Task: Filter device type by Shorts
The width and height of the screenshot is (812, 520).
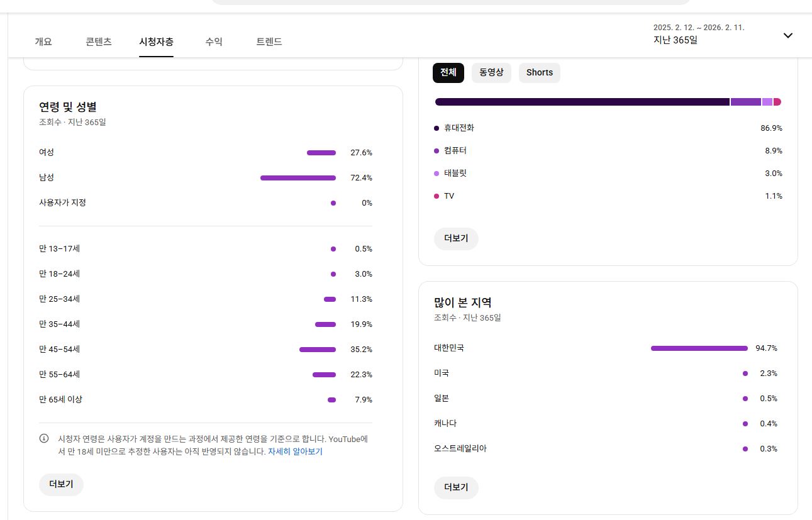Action: (x=539, y=72)
